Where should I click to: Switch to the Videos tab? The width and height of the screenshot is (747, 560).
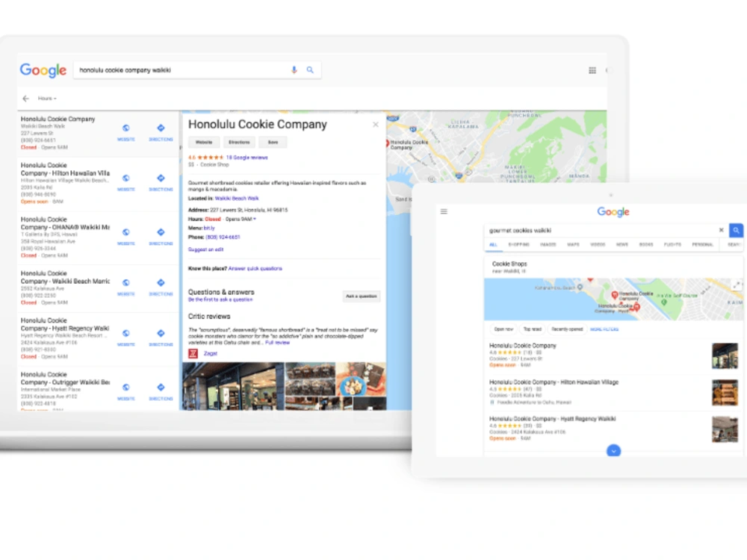[x=598, y=245]
